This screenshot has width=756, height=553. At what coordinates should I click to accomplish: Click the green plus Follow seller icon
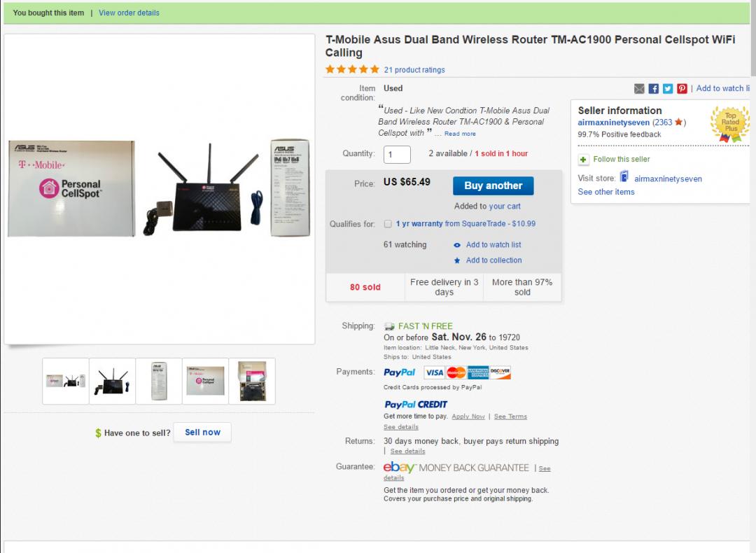tap(584, 160)
